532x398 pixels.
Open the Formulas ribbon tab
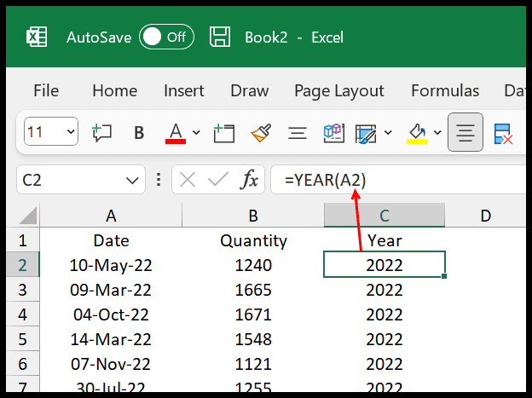444,90
